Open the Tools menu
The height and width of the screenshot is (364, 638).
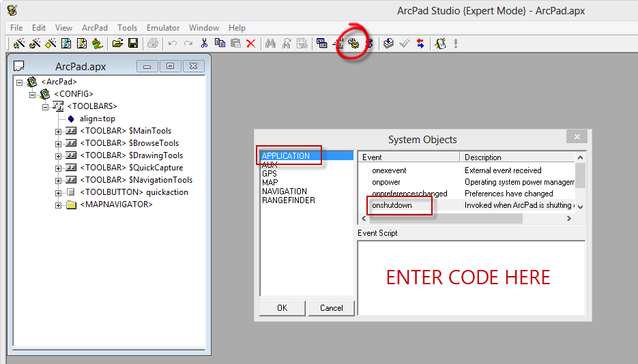coord(127,28)
